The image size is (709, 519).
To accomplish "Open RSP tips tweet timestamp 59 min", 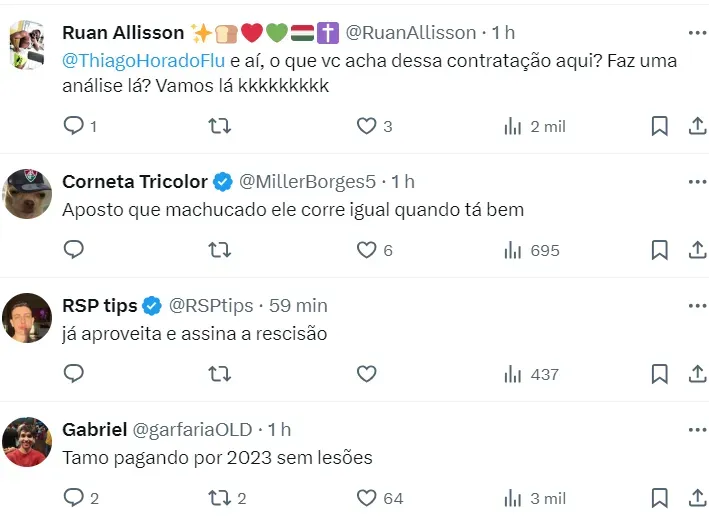I will pos(297,305).
